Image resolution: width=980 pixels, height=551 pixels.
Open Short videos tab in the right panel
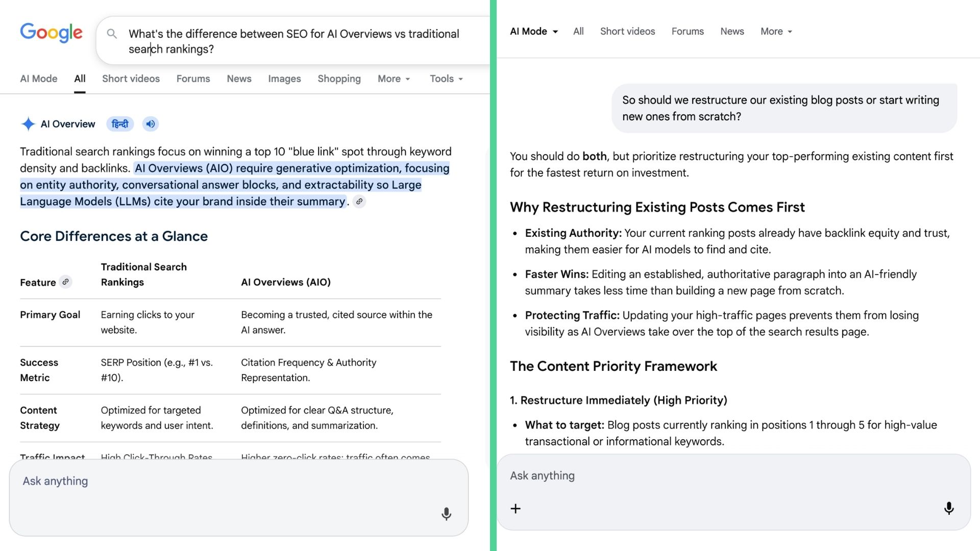point(627,31)
